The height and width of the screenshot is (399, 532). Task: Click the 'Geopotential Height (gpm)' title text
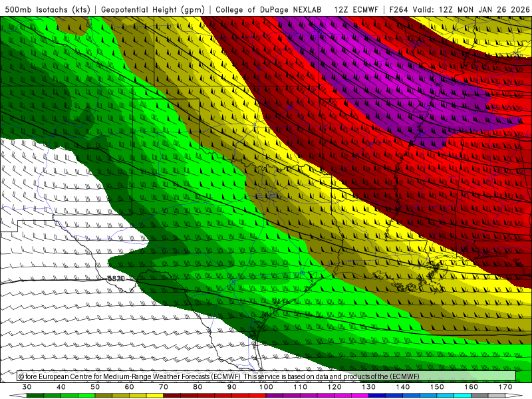(153, 9)
